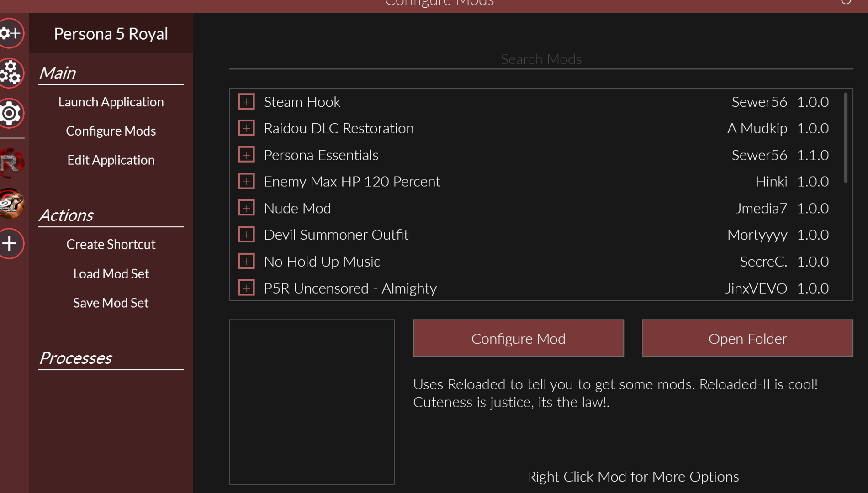Select the Persona 5 Royal application icon
This screenshot has height=493, width=868.
11,203
